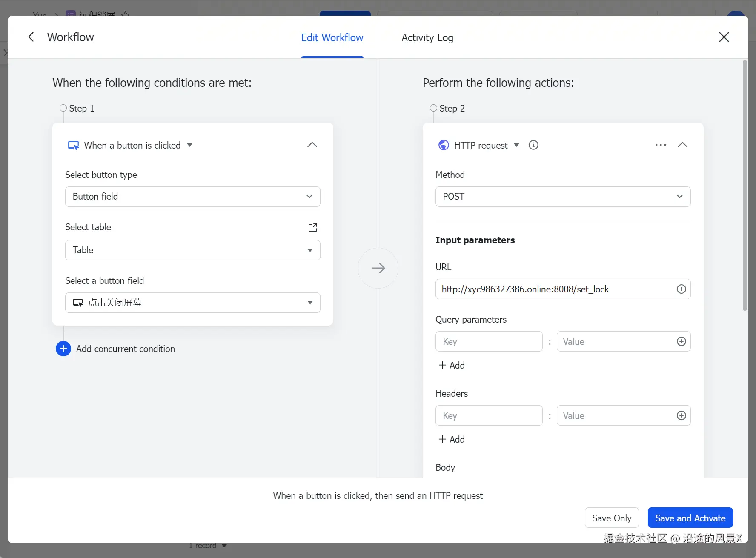Open the Select table external link icon

[x=313, y=227]
